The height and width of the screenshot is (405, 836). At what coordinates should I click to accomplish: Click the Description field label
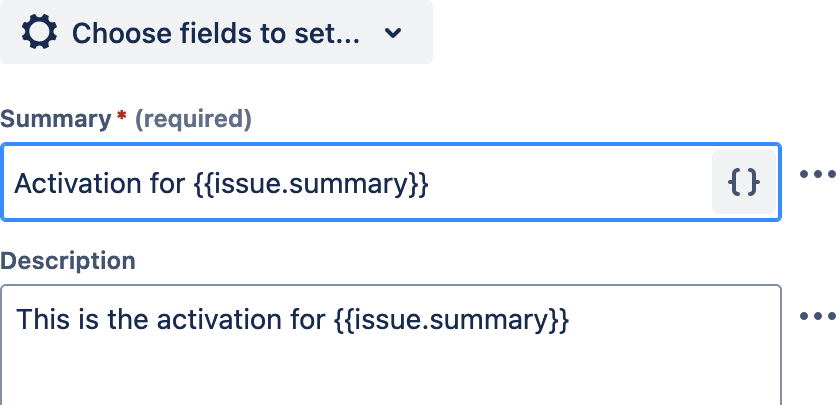pos(68,261)
